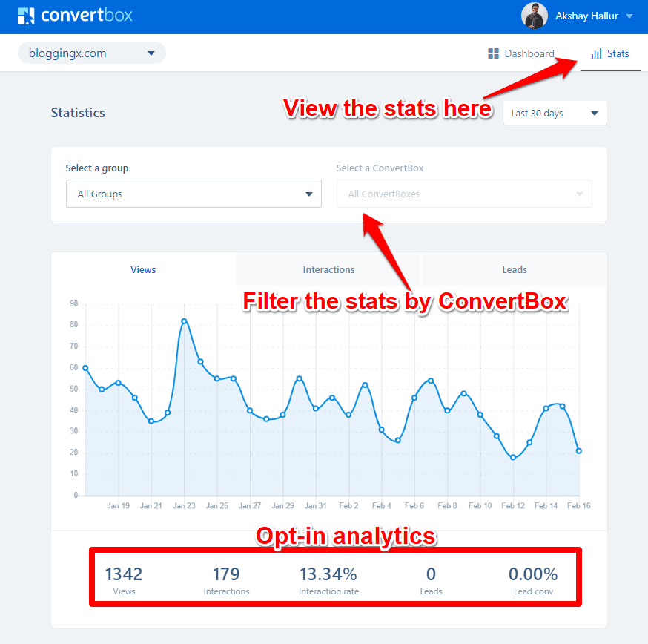Click the Dashboard grid icon
The image size is (648, 644).
(493, 53)
